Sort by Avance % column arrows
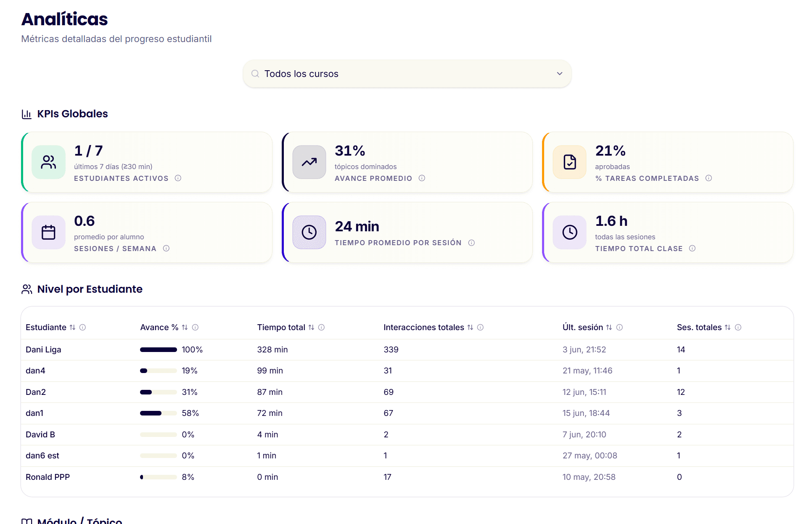Image resolution: width=812 pixels, height=524 pixels. click(185, 327)
